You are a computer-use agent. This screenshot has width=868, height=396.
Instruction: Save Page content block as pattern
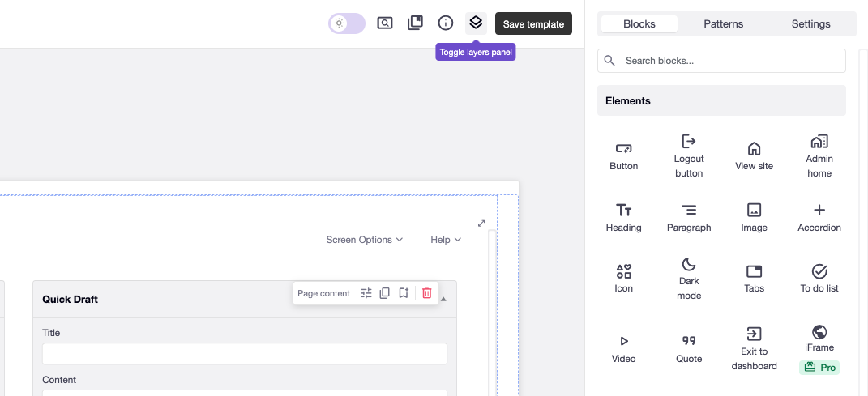pos(404,293)
